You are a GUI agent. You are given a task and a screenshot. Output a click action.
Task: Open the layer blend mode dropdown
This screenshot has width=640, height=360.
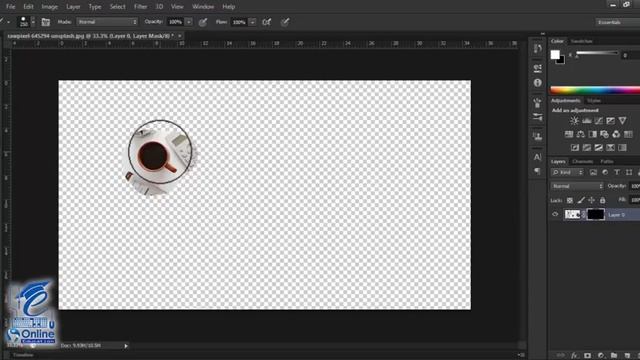coord(577,186)
